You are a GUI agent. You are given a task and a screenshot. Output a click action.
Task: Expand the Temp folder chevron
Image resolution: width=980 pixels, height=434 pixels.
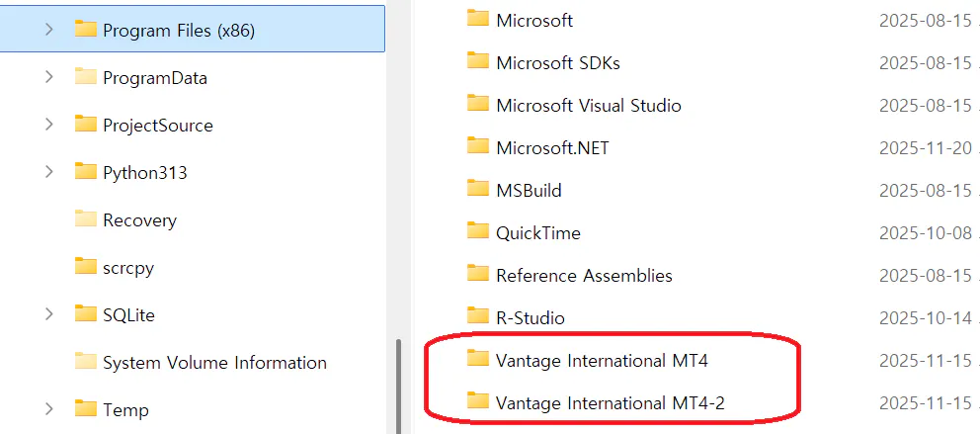48,409
